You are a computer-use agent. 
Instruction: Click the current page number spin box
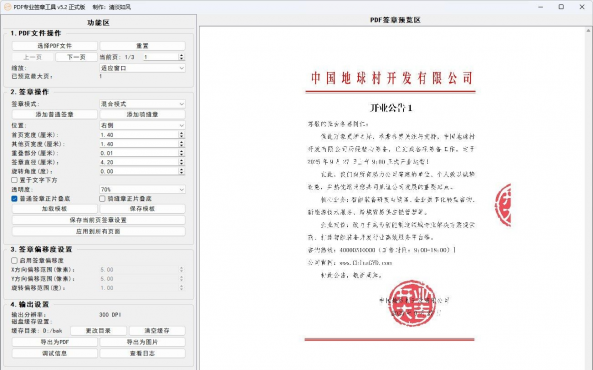click(164, 57)
